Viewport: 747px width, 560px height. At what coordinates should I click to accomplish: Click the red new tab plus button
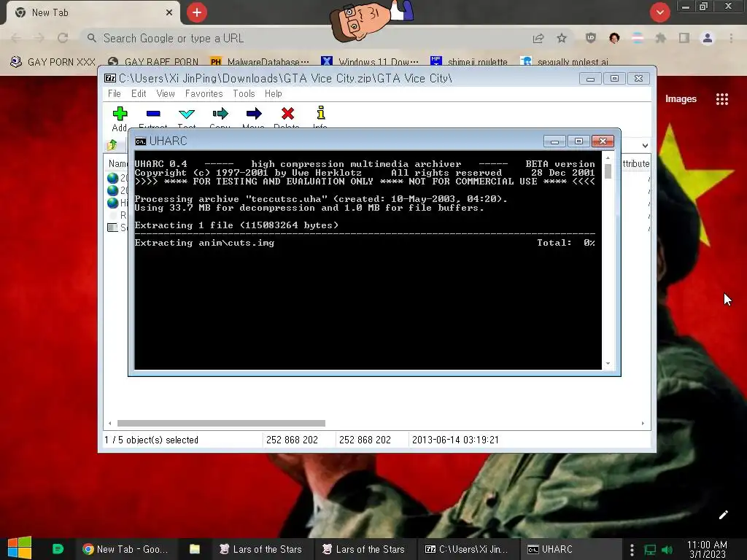click(x=197, y=12)
